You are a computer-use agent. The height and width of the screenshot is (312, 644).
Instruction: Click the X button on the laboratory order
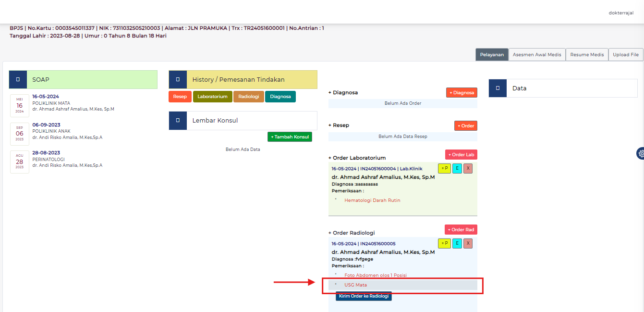point(468,169)
